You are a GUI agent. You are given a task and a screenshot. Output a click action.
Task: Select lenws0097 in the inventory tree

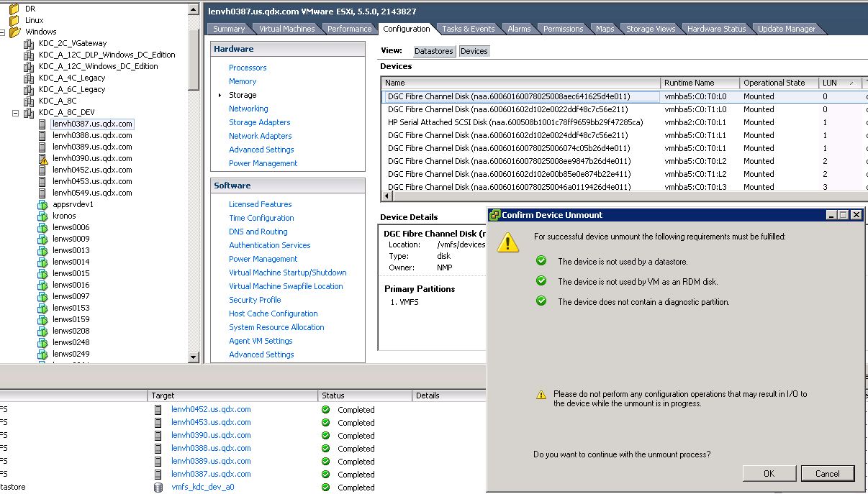(71, 296)
